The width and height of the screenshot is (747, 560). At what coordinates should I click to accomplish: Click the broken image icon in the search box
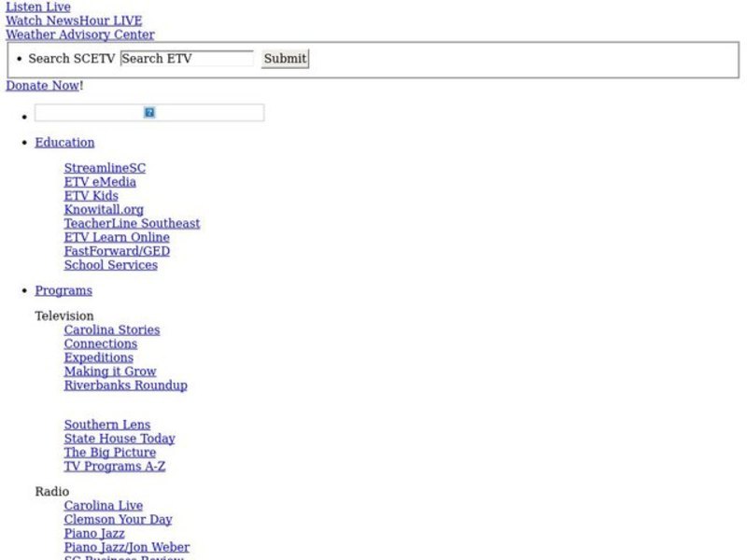(148, 112)
